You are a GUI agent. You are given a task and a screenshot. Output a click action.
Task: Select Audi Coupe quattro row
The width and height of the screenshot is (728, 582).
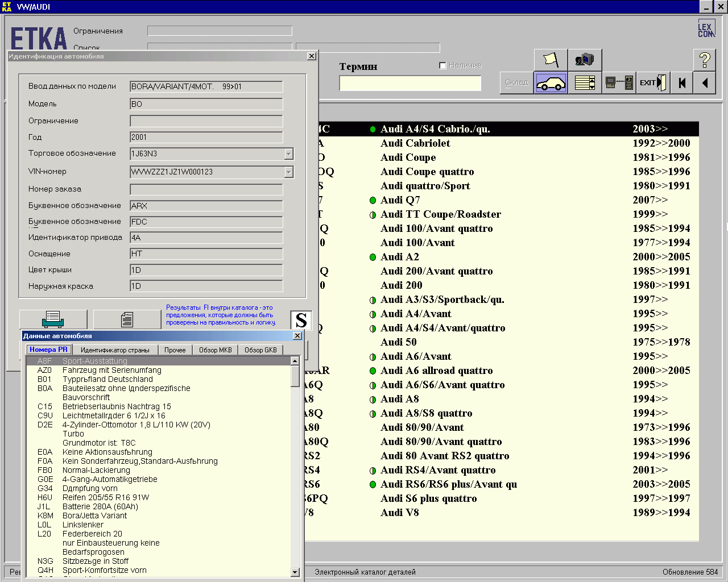tap(509, 172)
